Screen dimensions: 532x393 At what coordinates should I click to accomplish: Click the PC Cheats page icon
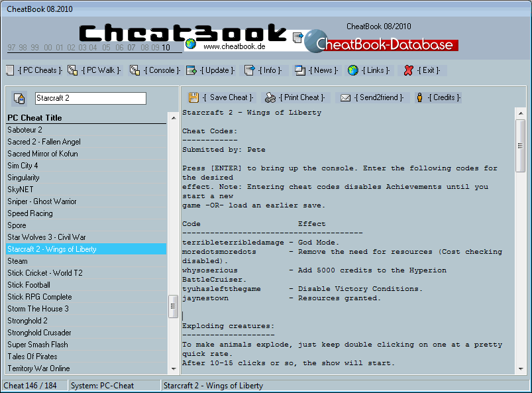[10, 70]
